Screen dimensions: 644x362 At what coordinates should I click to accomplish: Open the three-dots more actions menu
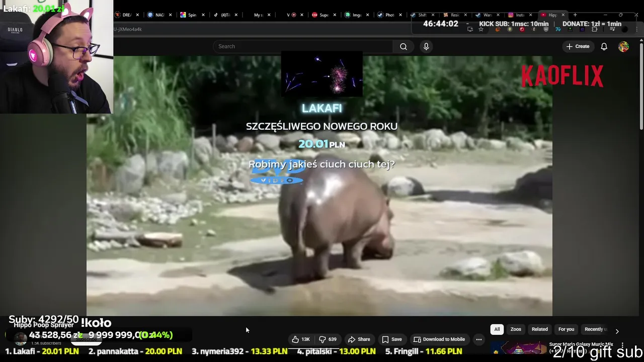pos(479,339)
